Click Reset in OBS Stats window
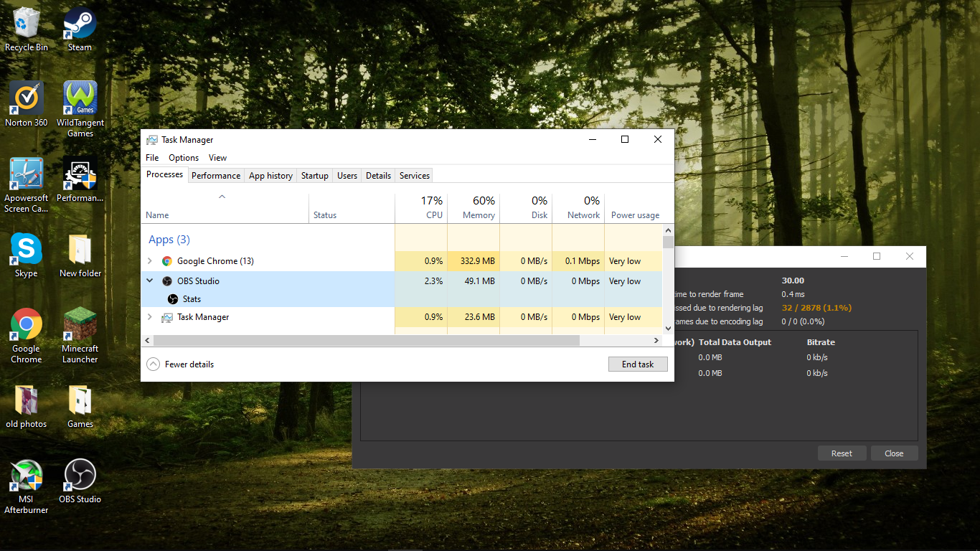Screen dimensions: 980x551 click(x=842, y=453)
